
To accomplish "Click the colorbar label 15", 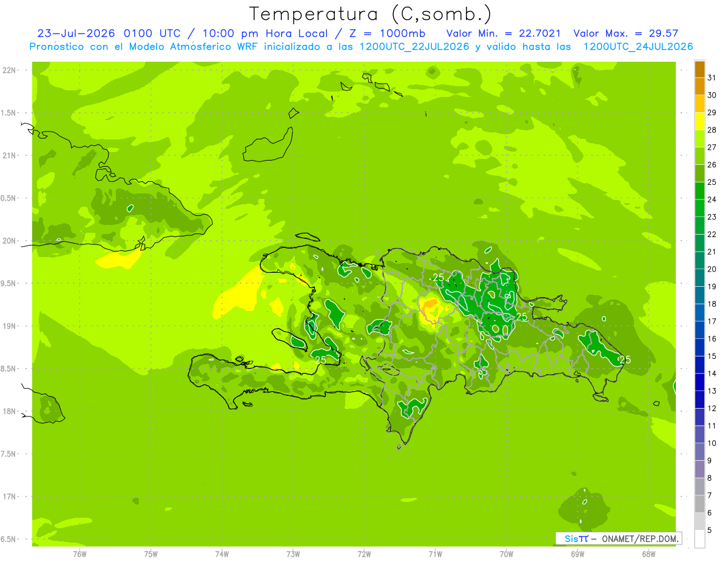I will 712,356.
